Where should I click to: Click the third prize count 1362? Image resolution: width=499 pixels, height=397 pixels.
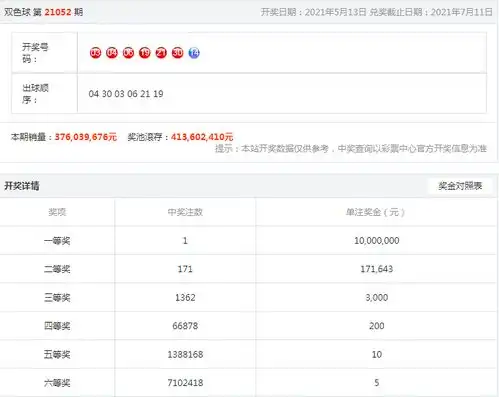[185, 297]
